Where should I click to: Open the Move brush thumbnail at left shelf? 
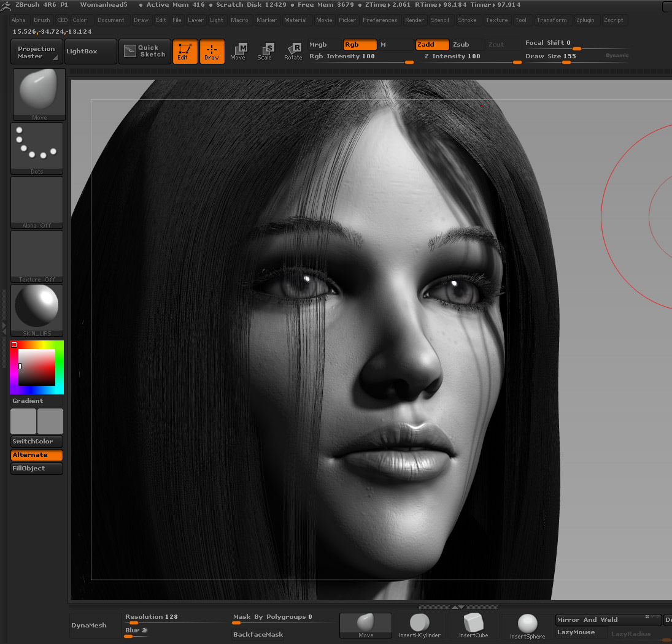(39, 94)
